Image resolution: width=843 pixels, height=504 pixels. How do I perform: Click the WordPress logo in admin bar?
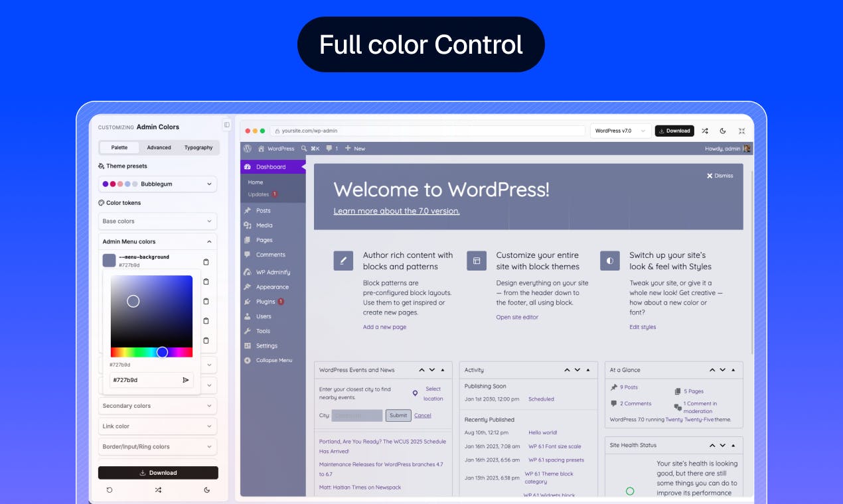click(x=248, y=149)
